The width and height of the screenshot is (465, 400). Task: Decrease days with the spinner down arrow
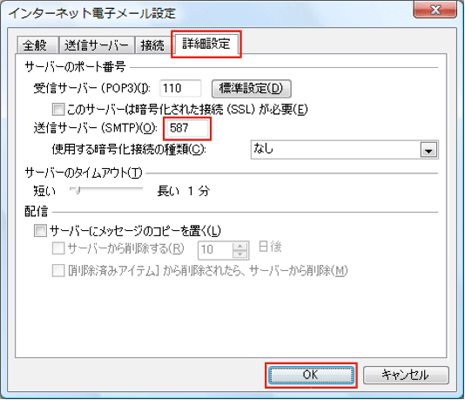240,254
